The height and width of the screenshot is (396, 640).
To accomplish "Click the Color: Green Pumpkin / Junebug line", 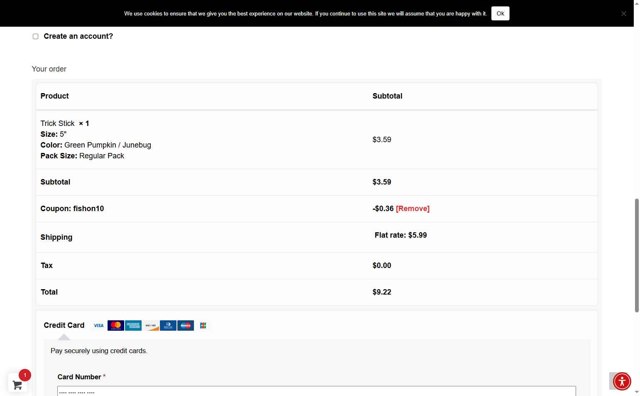I will (96, 145).
